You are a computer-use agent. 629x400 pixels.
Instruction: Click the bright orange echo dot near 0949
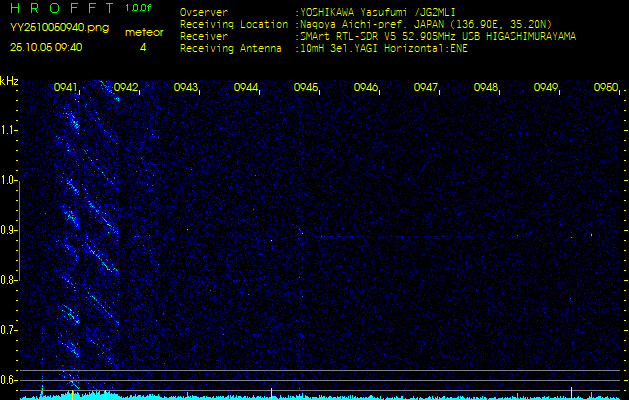[x=572, y=237]
